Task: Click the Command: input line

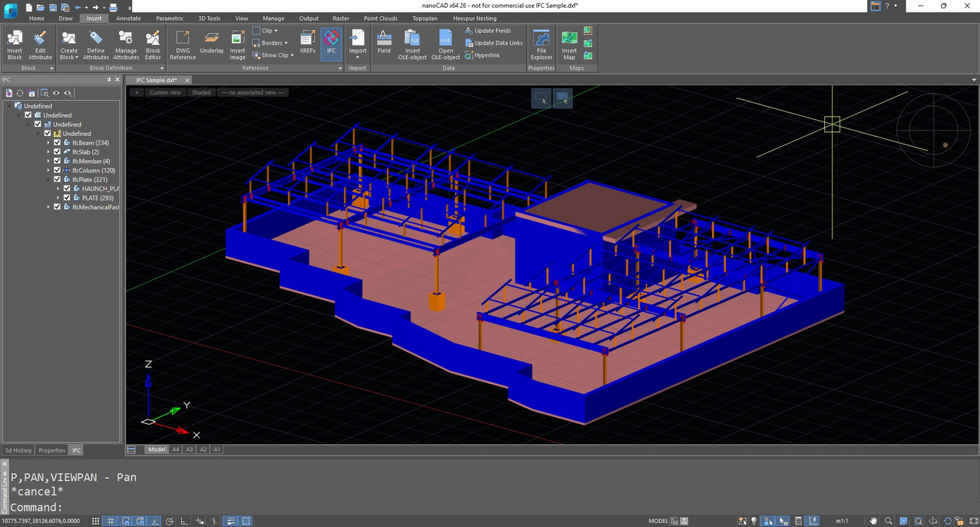Action: pyautogui.click(x=492, y=507)
